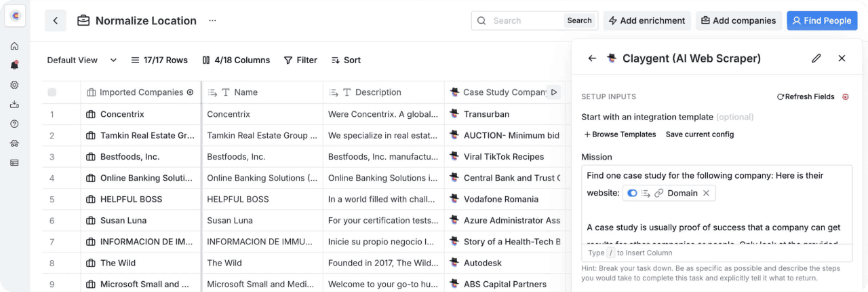Open notifications bell in sidebar
The image size is (868, 292).
[14, 65]
